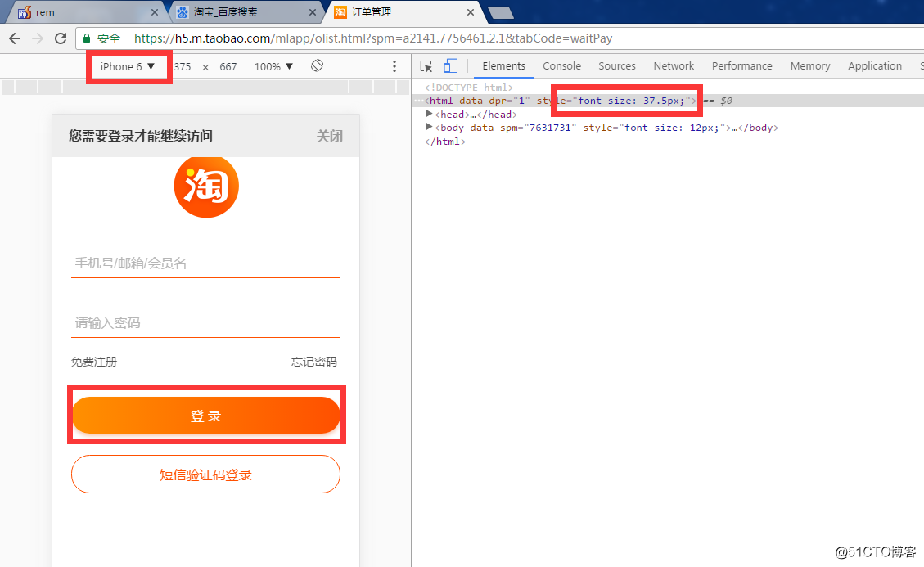Open the Sources panel tab
Image resolution: width=924 pixels, height=567 pixels.
[x=617, y=66]
